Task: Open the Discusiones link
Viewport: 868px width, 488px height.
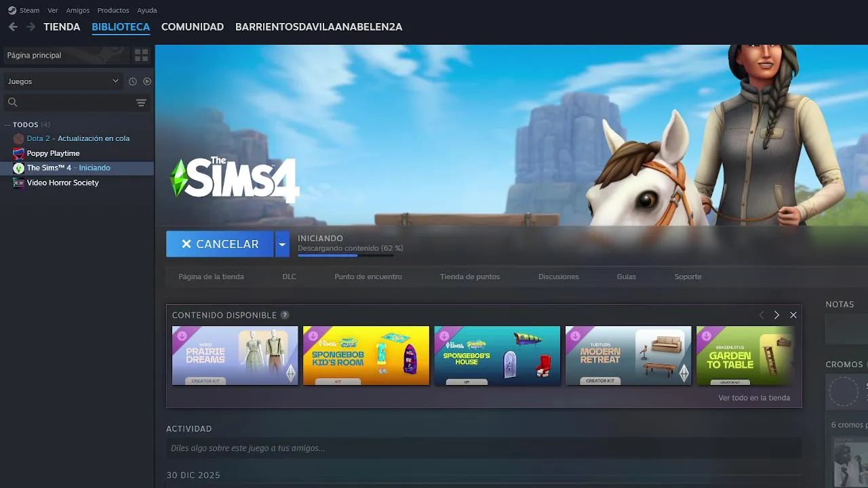Action: [x=559, y=277]
